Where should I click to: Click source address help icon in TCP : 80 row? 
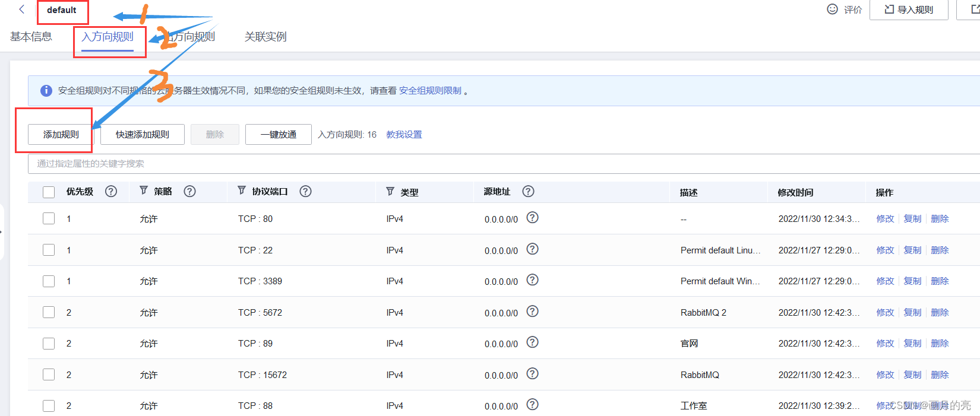click(x=533, y=218)
